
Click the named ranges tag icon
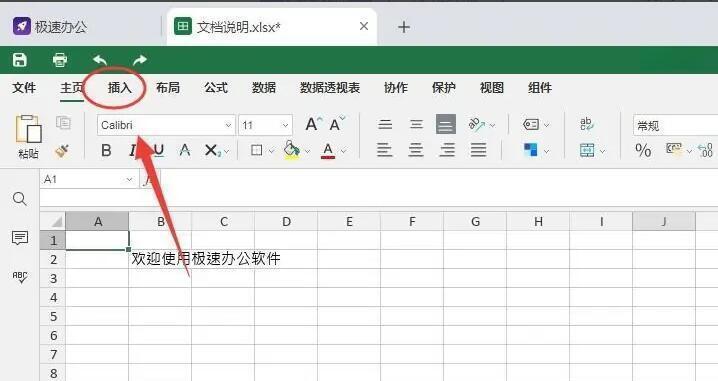pyautogui.click(x=531, y=124)
